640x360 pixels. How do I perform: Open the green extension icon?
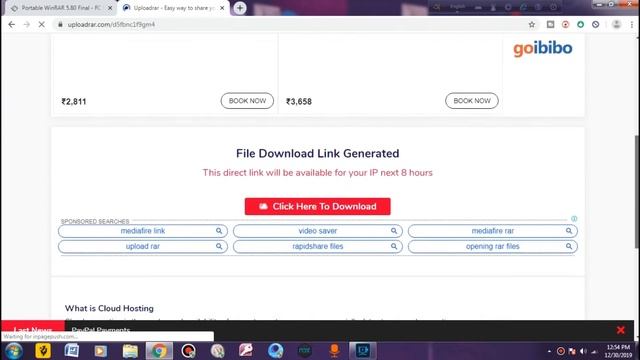[x=580, y=24]
